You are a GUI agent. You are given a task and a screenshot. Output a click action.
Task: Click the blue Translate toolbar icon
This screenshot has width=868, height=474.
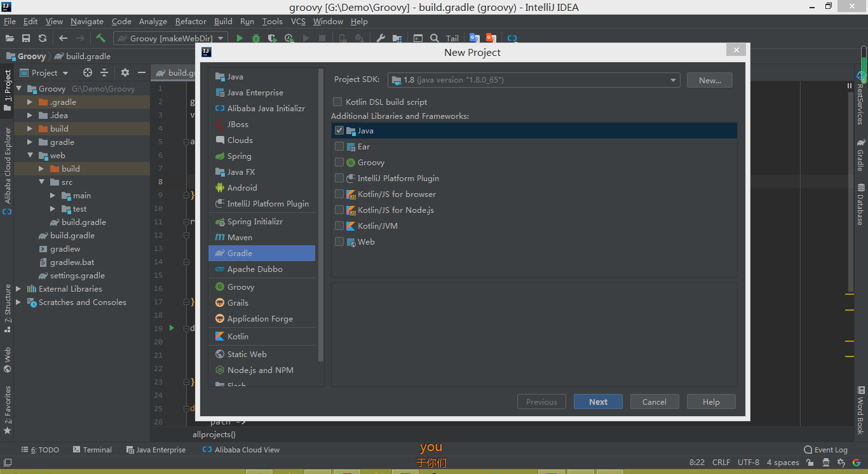coord(474,38)
